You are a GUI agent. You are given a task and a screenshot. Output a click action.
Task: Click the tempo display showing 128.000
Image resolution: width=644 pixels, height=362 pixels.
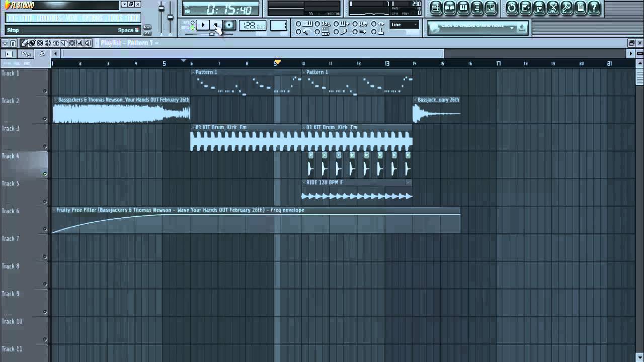(253, 25)
